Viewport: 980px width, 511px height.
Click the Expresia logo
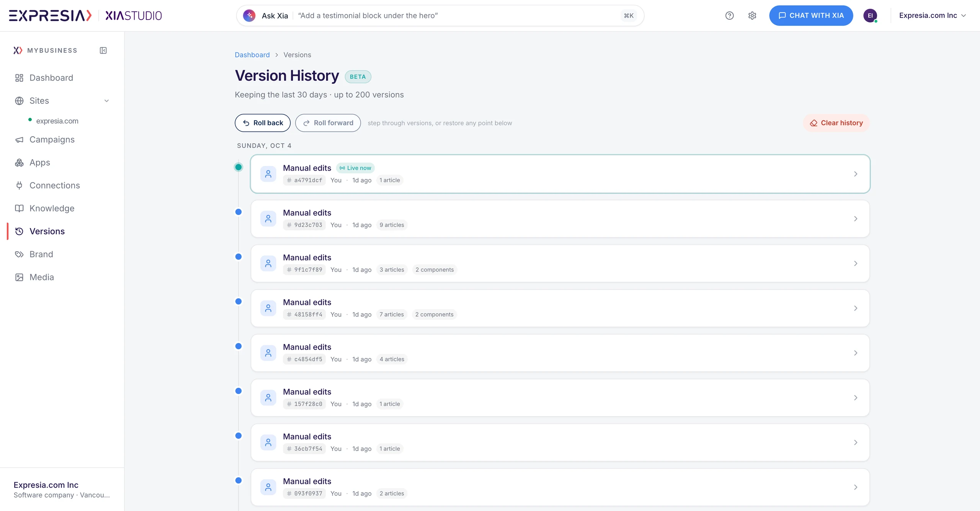pyautogui.click(x=51, y=16)
